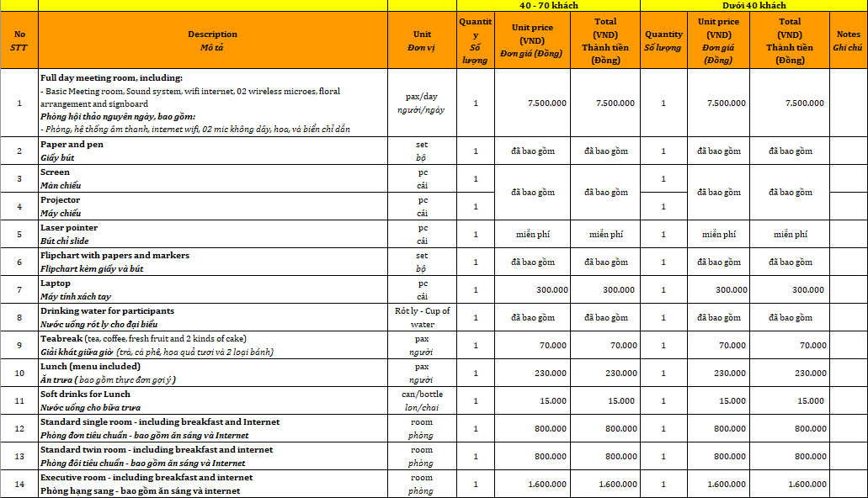Select Executive room's 1.600.000 under Dưới 40 total
Image resolution: width=868 pixels, height=498 pixels.
click(790, 484)
